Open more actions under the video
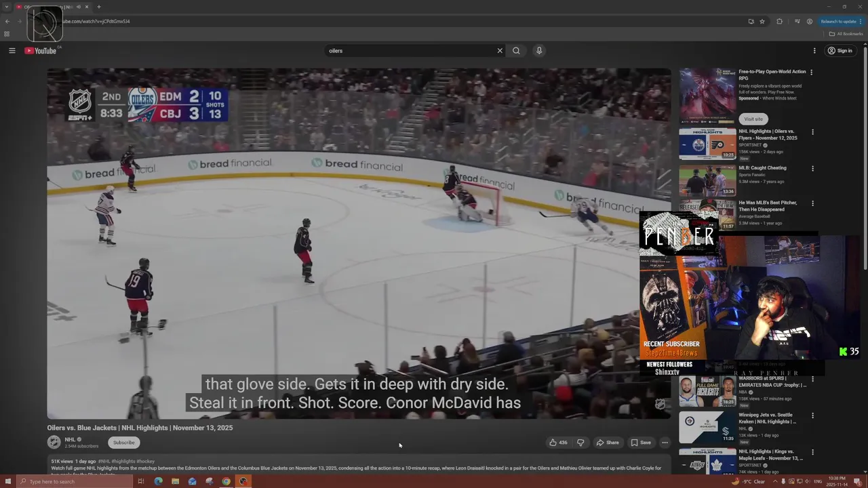This screenshot has height=488, width=868. 665,443
